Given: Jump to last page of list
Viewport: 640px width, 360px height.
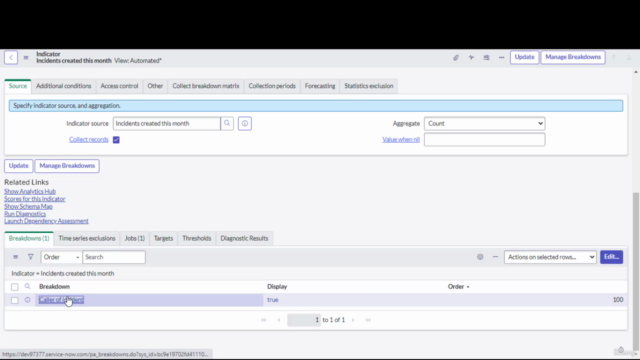Looking at the screenshot, I should pyautogui.click(x=368, y=320).
